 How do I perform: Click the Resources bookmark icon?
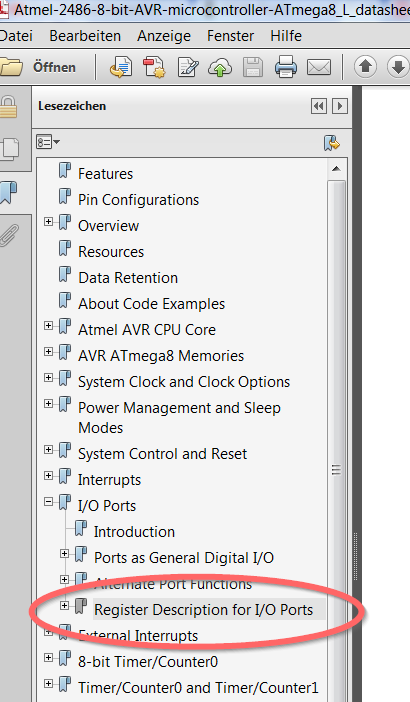click(x=65, y=249)
